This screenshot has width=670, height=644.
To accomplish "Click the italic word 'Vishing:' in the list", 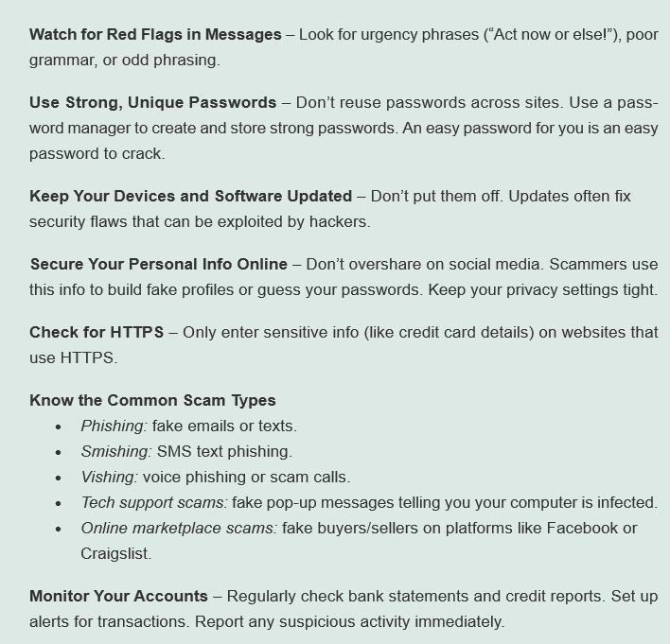I will 109,477.
